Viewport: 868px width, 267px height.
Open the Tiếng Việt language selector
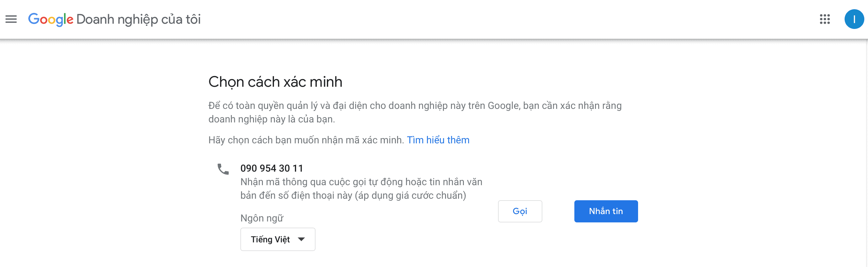278,239
